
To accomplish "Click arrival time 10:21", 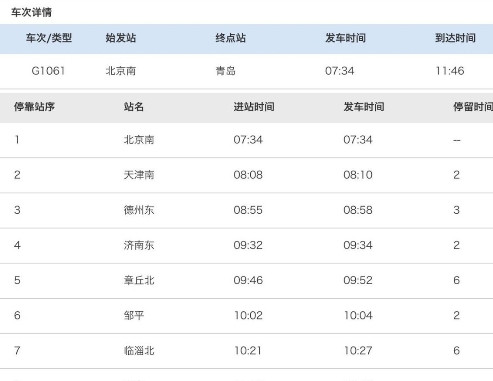I will [248, 350].
